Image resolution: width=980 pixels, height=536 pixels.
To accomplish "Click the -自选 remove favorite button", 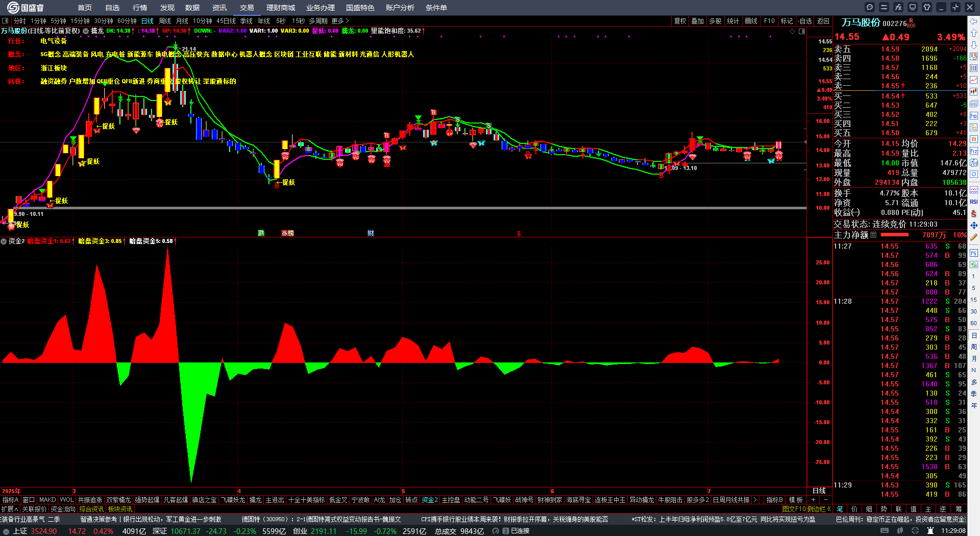I will pos(805,21).
